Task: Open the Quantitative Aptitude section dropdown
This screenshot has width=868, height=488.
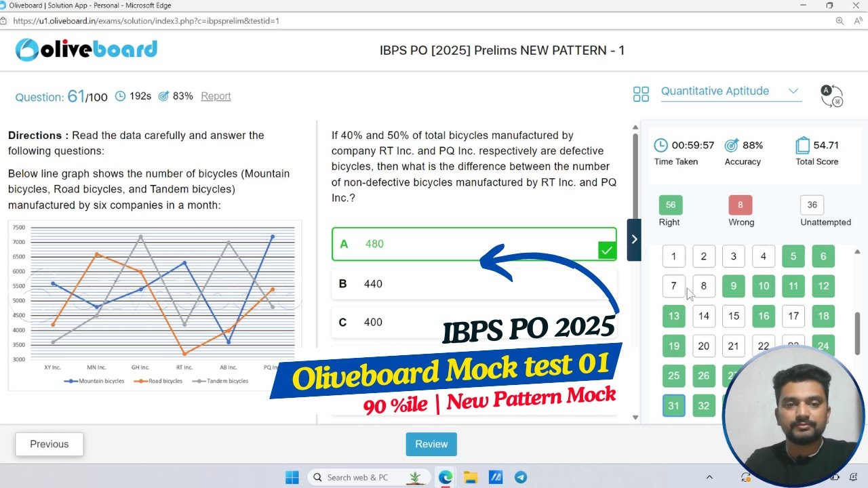Action: [731, 91]
